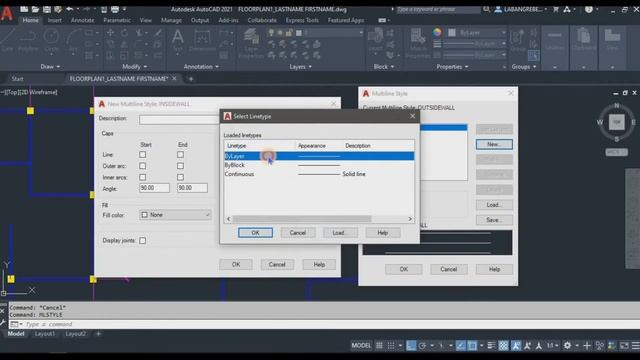Expand the Draw panel dropdown
Viewport: 640px width, 360px height.
(50, 67)
